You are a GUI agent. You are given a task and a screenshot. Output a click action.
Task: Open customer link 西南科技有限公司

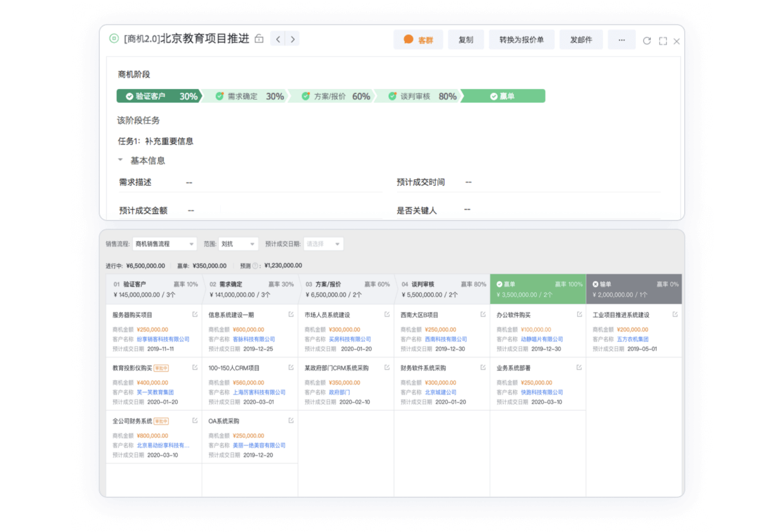(x=446, y=339)
